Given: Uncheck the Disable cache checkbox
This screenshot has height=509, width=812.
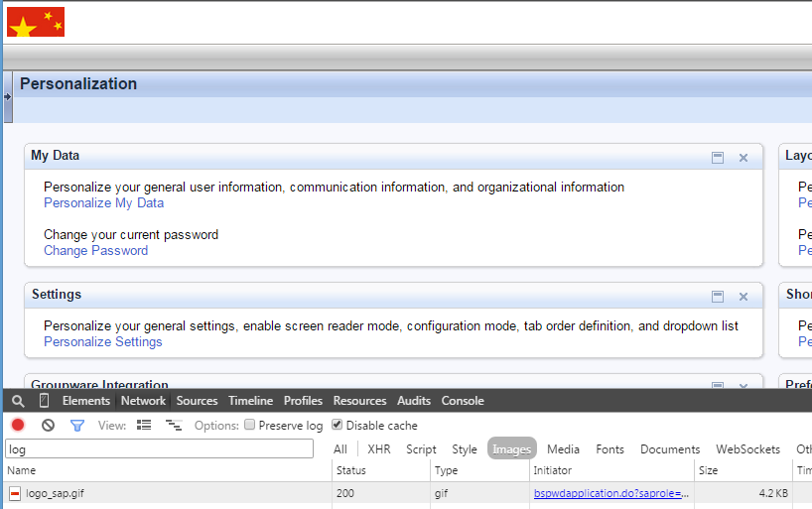Looking at the screenshot, I should (x=337, y=425).
